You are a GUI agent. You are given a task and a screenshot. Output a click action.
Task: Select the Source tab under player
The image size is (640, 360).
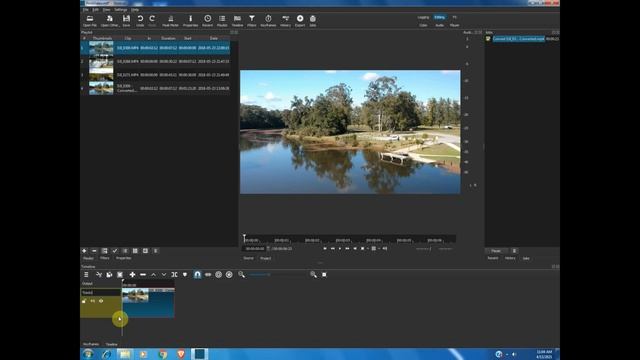coord(248,258)
